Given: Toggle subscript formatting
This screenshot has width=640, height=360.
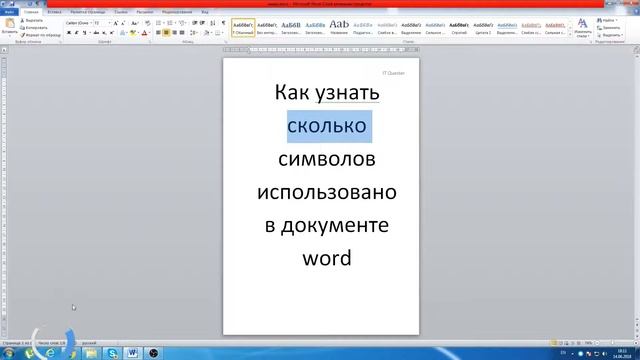Looking at the screenshot, I should (104, 33).
